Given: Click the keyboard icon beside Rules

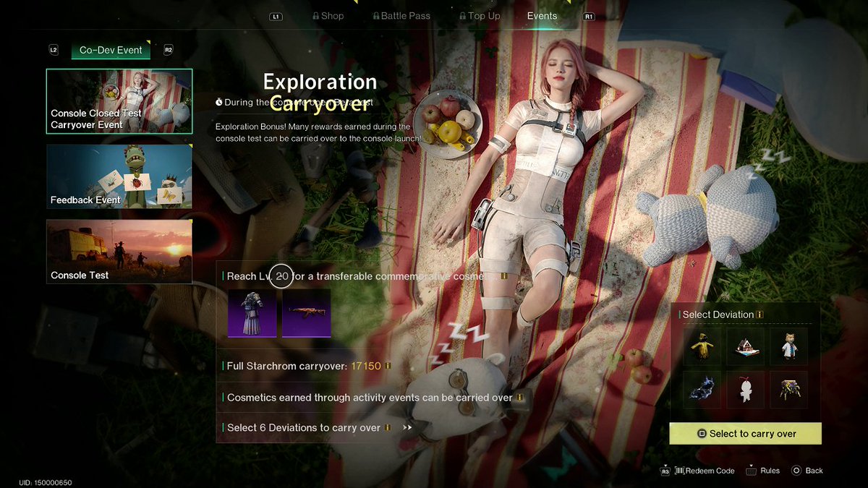Looking at the screenshot, I should [751, 471].
